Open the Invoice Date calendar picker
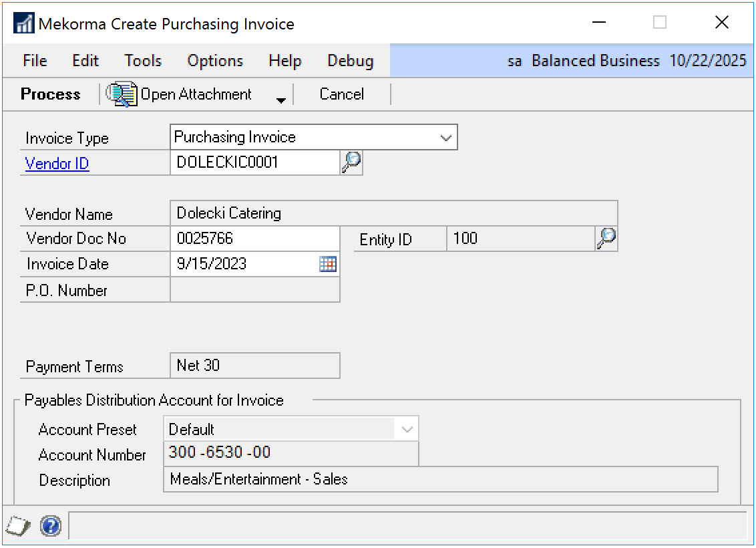Image resolution: width=756 pixels, height=548 pixels. coord(327,264)
